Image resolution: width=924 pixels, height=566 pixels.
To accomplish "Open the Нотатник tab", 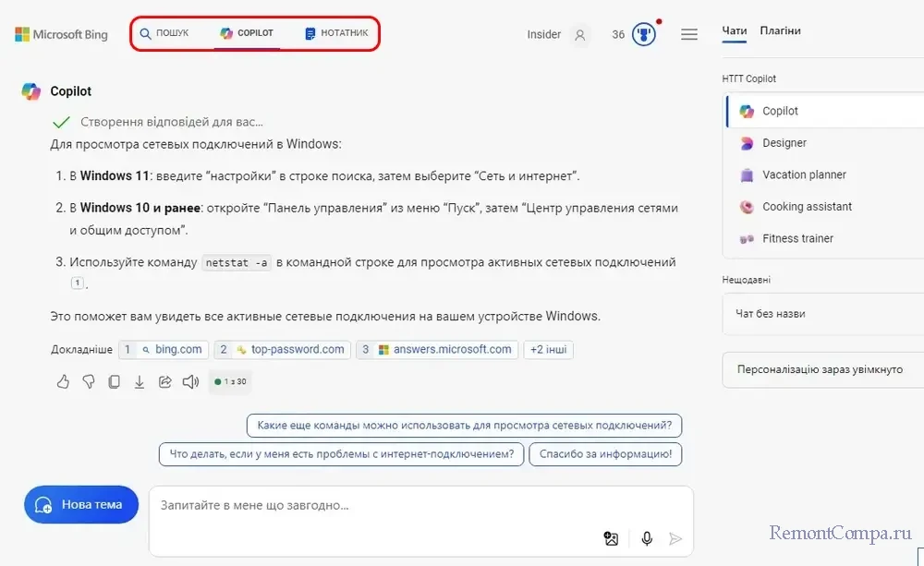I will (x=336, y=33).
